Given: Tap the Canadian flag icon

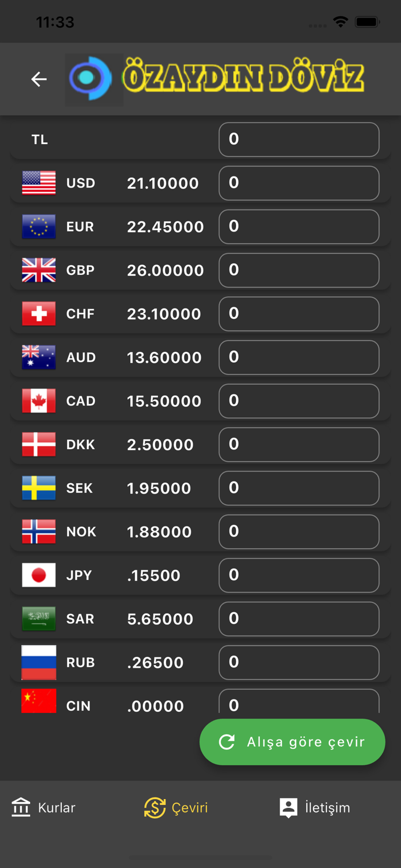Looking at the screenshot, I should point(39,401).
